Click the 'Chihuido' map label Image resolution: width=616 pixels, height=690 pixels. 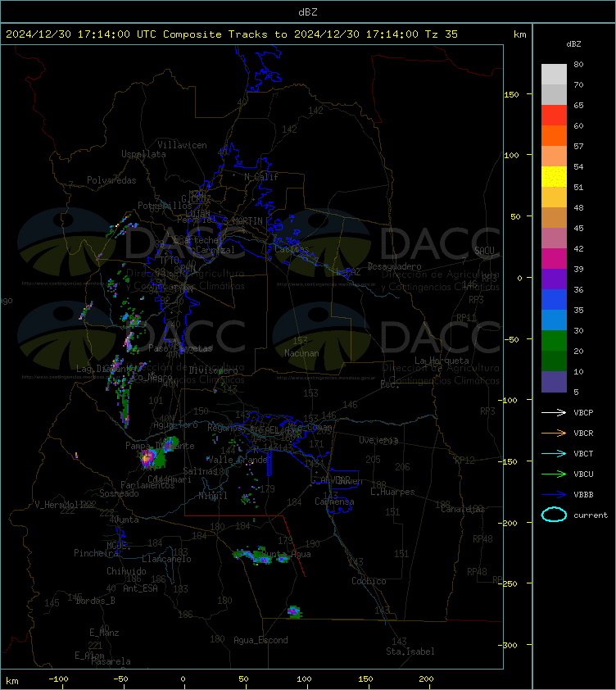tap(126, 571)
